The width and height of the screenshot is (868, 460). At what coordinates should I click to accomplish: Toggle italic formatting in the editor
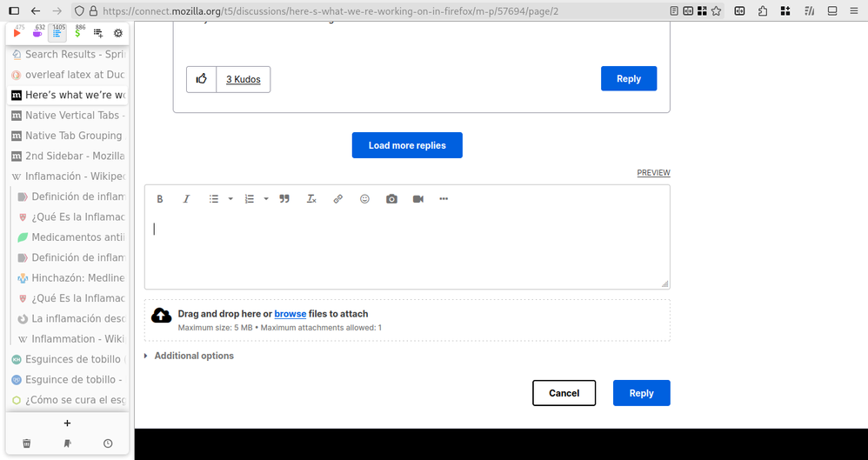[x=186, y=199]
